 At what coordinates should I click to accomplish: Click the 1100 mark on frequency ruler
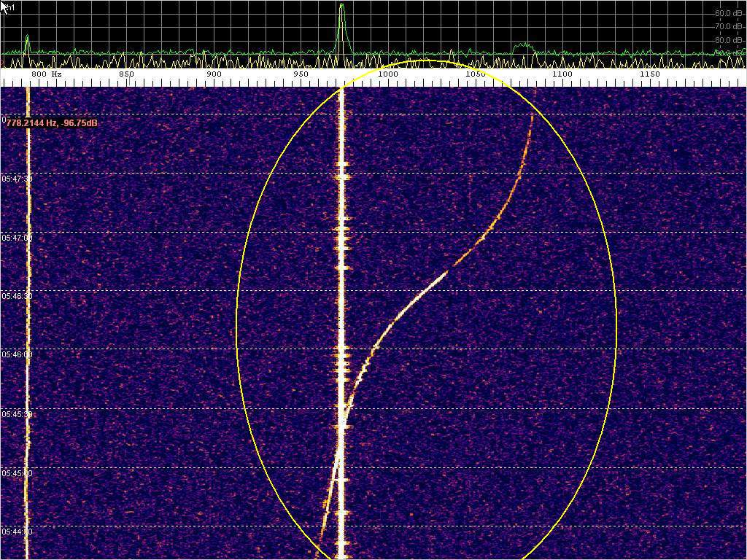(562, 74)
